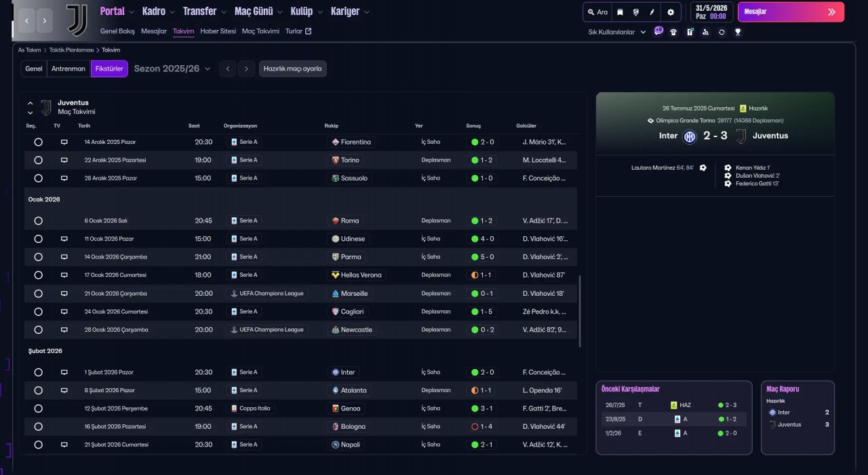Click the trophy icon in favorites bar
The width and height of the screenshot is (868, 475).
coord(738,32)
